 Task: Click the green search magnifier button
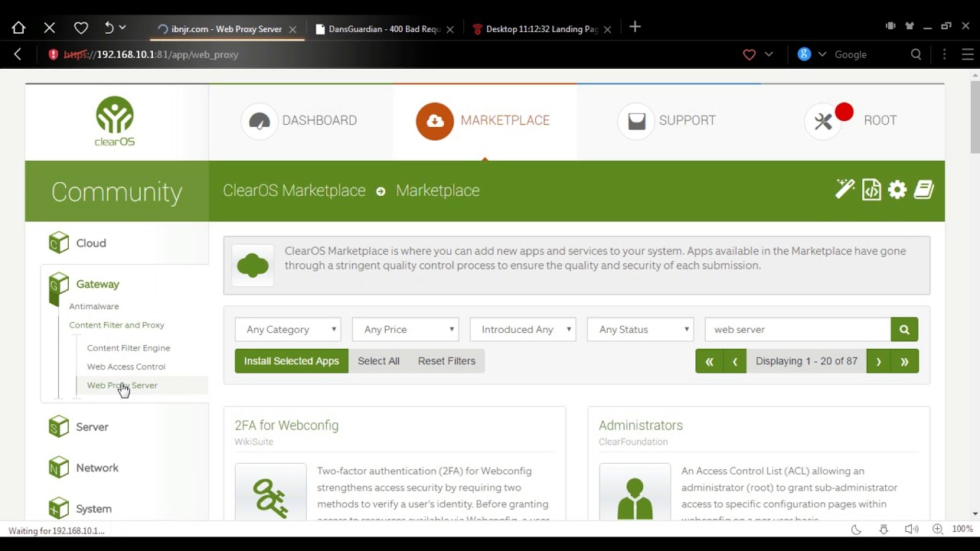(904, 330)
